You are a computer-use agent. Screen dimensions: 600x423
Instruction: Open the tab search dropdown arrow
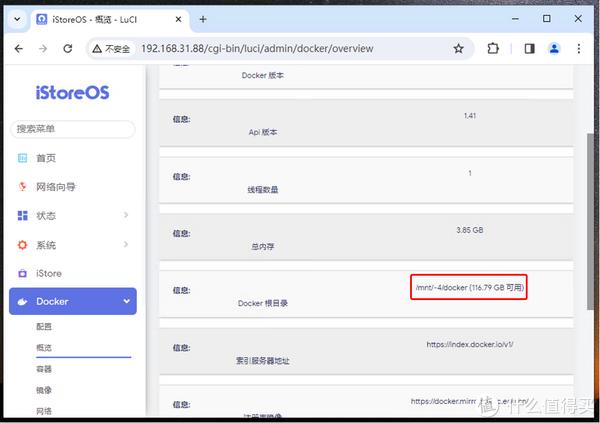tap(17, 19)
